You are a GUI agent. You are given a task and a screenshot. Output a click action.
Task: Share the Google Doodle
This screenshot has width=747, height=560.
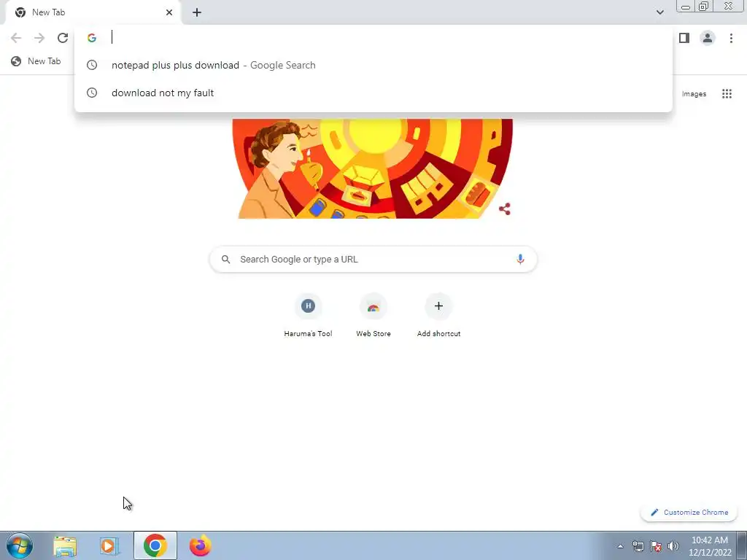click(x=505, y=209)
